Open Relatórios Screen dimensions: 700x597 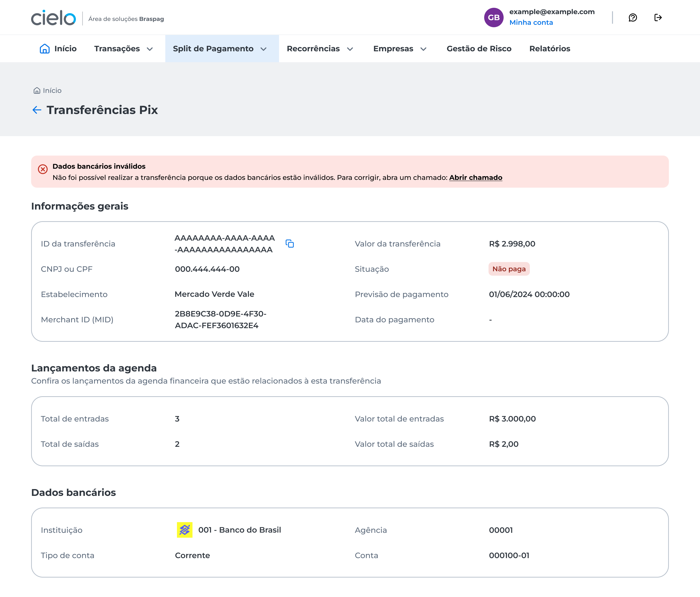[x=550, y=49]
